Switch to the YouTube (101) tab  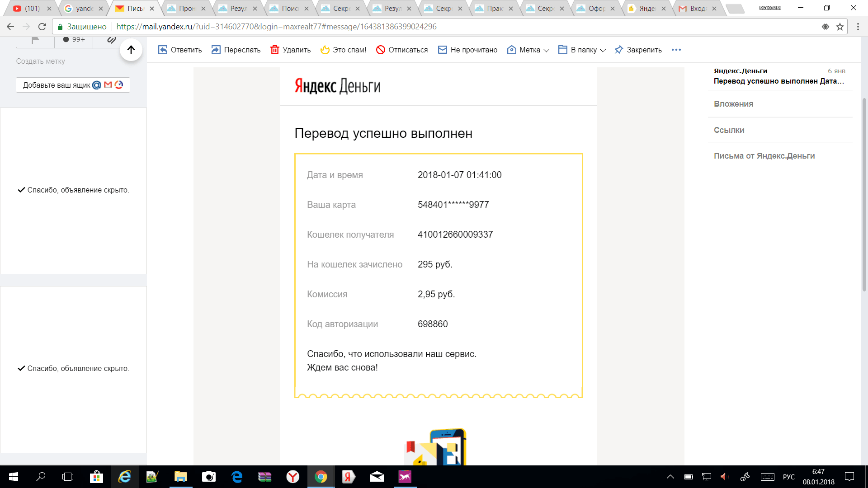coord(33,9)
